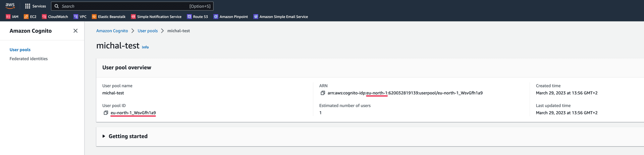Open the Services grid menu
Viewport: 644px width, 155px height.
click(x=35, y=6)
